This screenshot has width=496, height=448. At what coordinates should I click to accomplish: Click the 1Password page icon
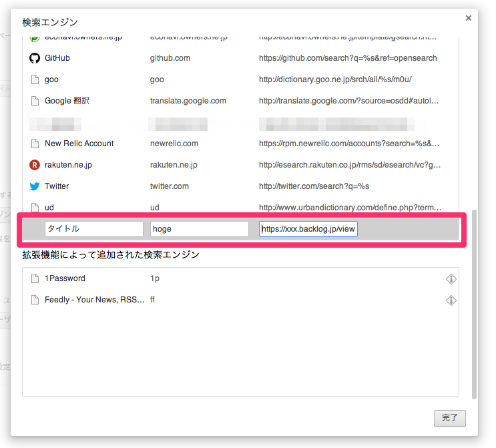coord(35,278)
